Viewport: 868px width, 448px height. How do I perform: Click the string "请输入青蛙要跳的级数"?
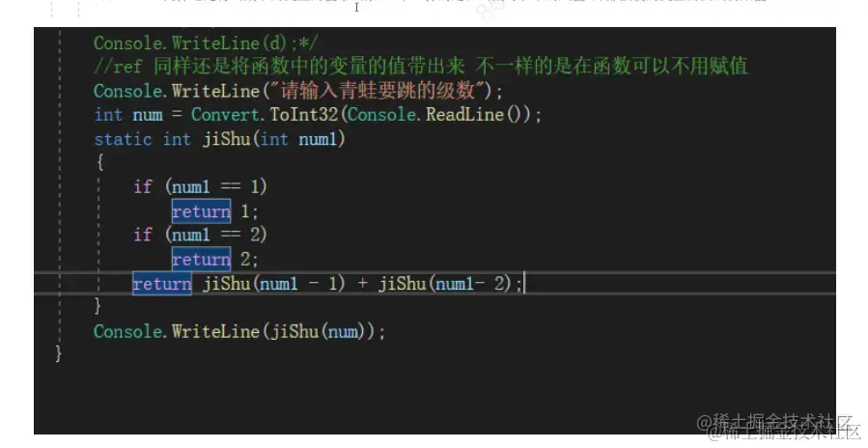tap(378, 90)
